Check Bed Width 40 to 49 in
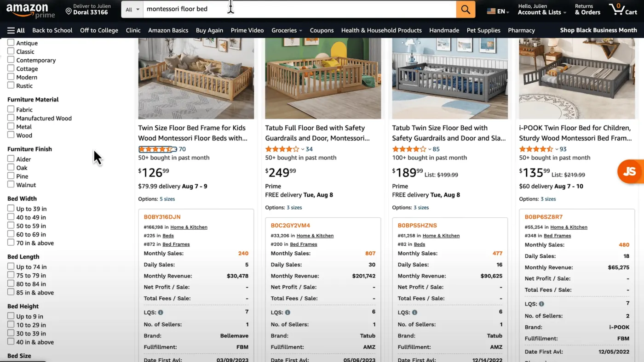Image resolution: width=644 pixels, height=362 pixels. point(11,217)
